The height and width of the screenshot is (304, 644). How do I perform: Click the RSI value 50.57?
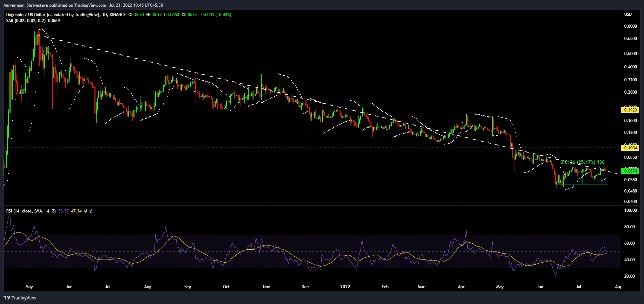tap(64, 211)
